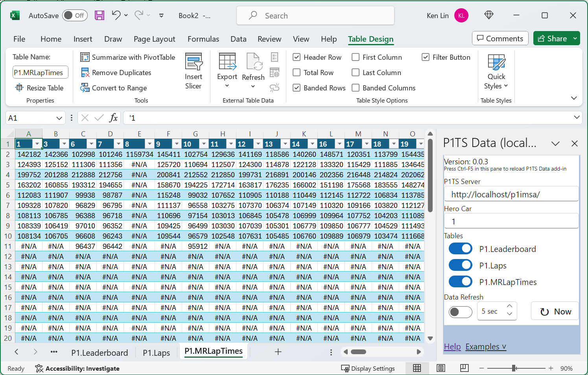The height and width of the screenshot is (375, 588).
Task: Click the Enter checkmark in the formula bar
Action: pyautogui.click(x=99, y=118)
